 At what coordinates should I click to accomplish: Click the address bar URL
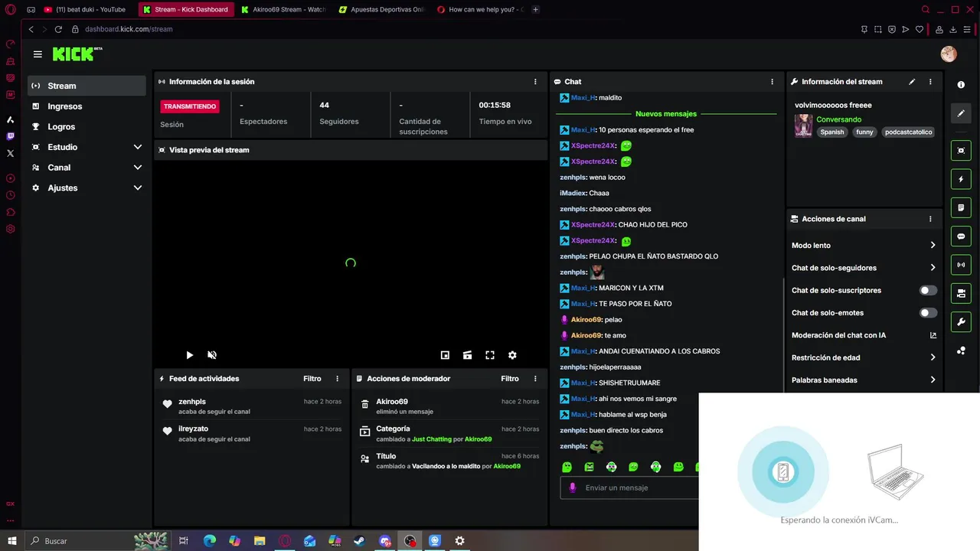129,29
